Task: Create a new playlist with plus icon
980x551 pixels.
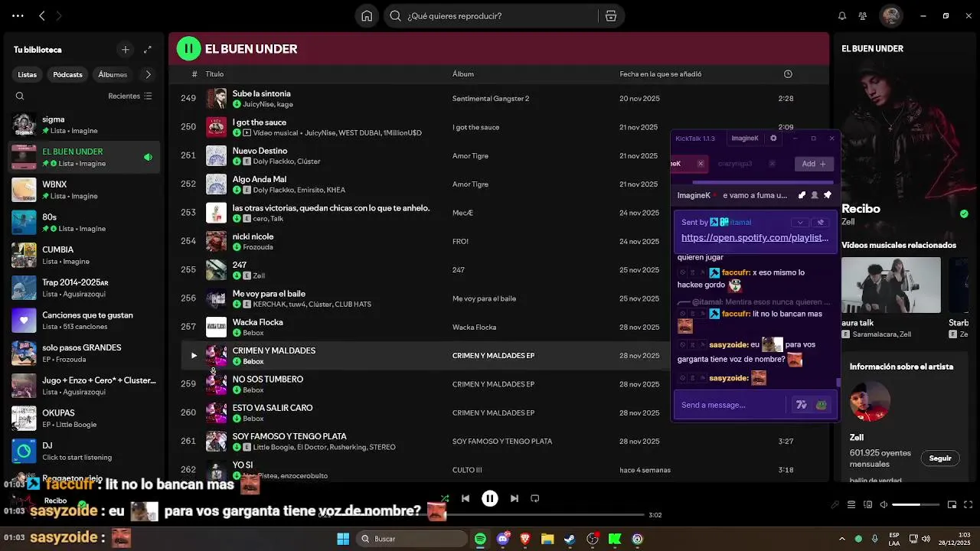Action: point(126,50)
